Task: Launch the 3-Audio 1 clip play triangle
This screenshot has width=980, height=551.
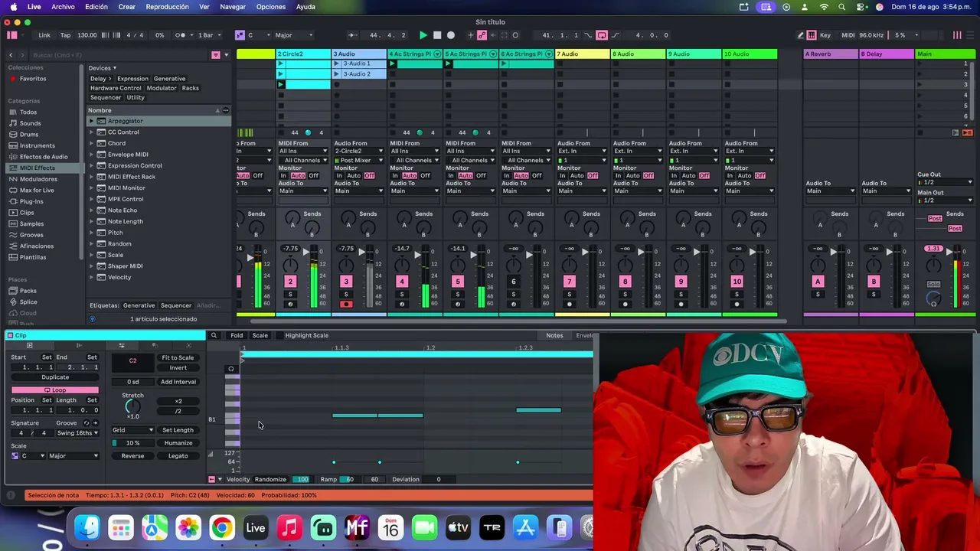Action: (336, 64)
